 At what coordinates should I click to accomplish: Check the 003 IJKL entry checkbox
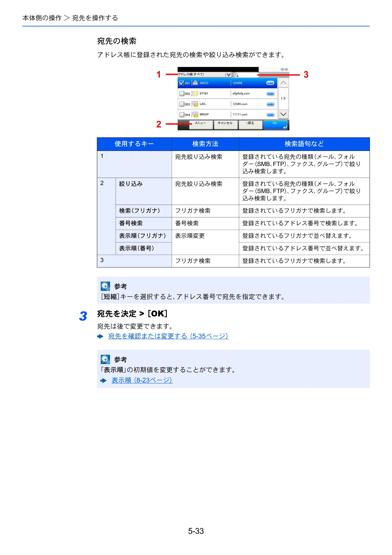tap(182, 104)
